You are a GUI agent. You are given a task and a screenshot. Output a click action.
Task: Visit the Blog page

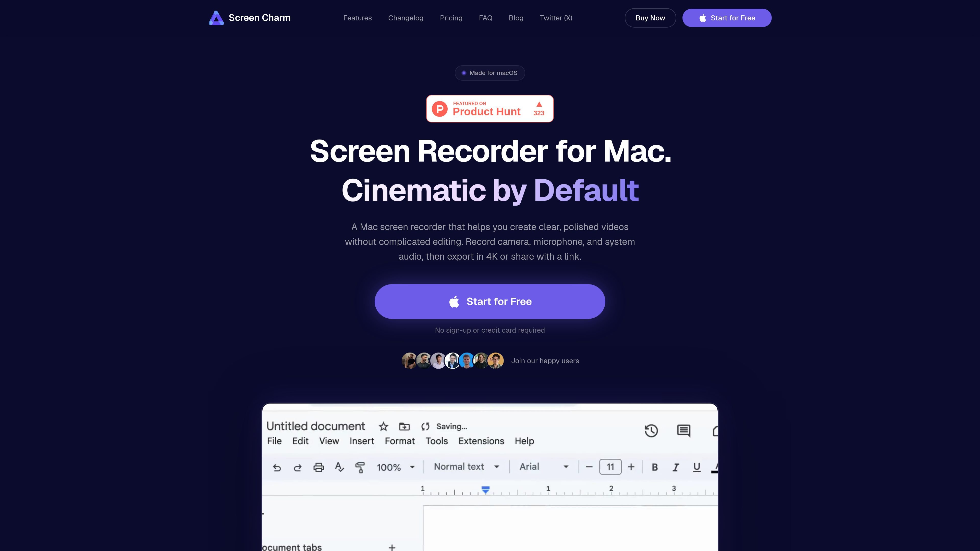pyautogui.click(x=516, y=18)
